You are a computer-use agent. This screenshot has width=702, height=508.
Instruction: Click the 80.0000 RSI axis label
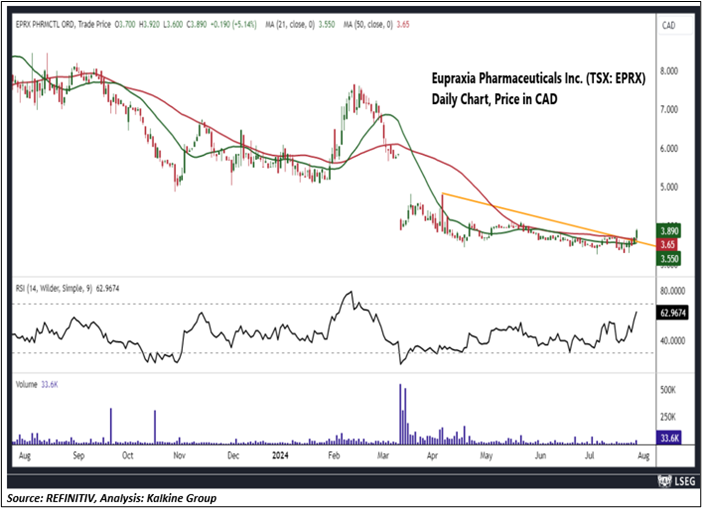pos(673,291)
